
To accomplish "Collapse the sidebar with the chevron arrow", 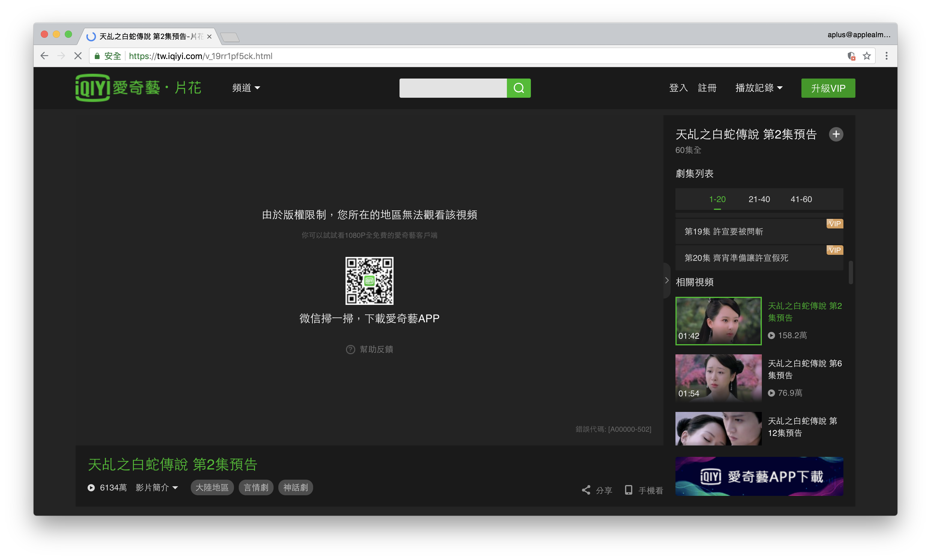I will 667,280.
